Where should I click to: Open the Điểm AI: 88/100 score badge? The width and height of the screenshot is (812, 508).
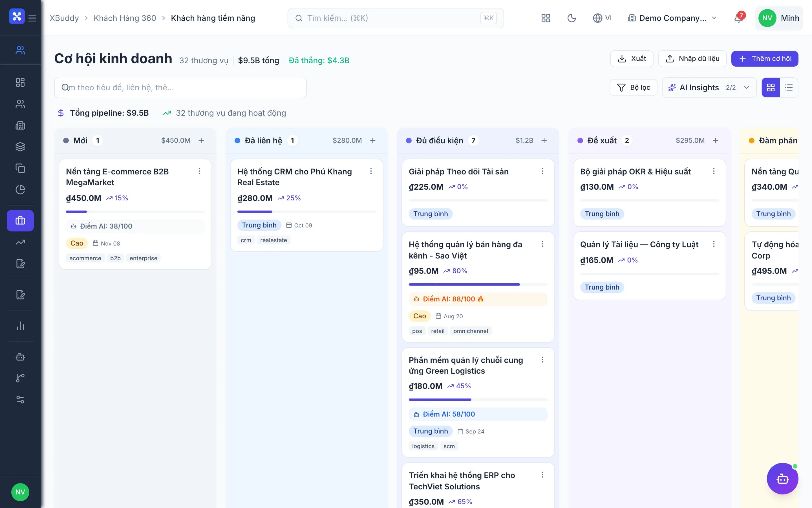point(478,299)
